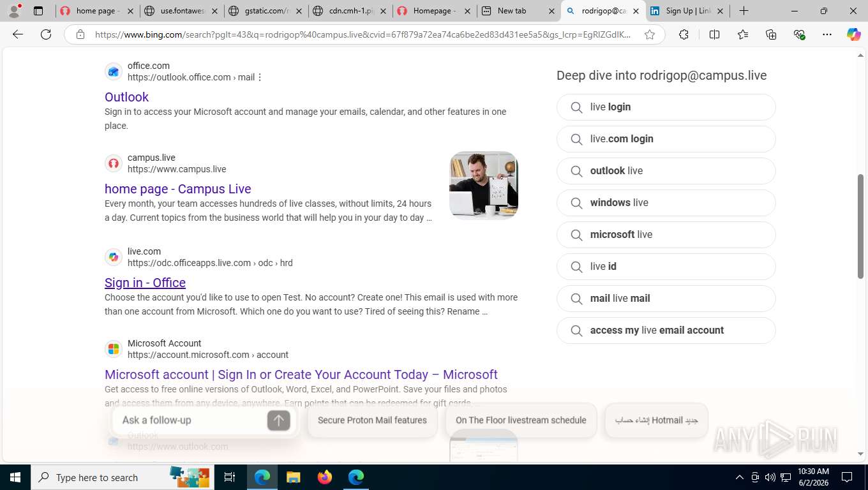868x490 pixels.
Task: Select 'outlook live' related search
Action: 666,171
